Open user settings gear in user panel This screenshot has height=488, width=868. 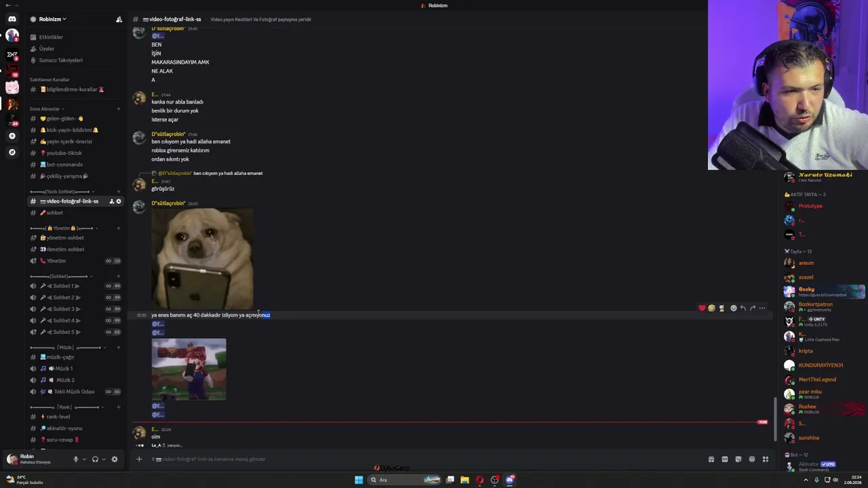click(x=114, y=459)
